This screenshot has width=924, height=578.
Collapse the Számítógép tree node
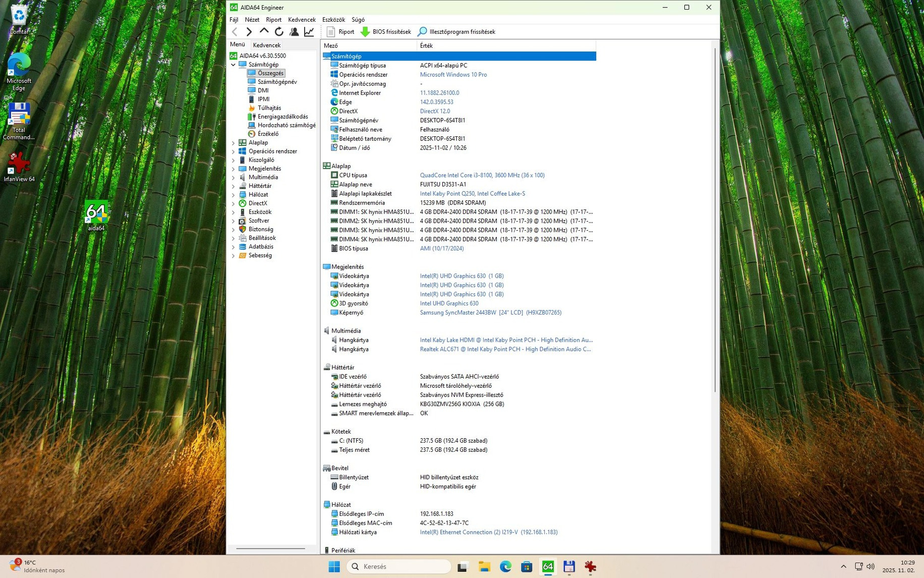(x=233, y=65)
